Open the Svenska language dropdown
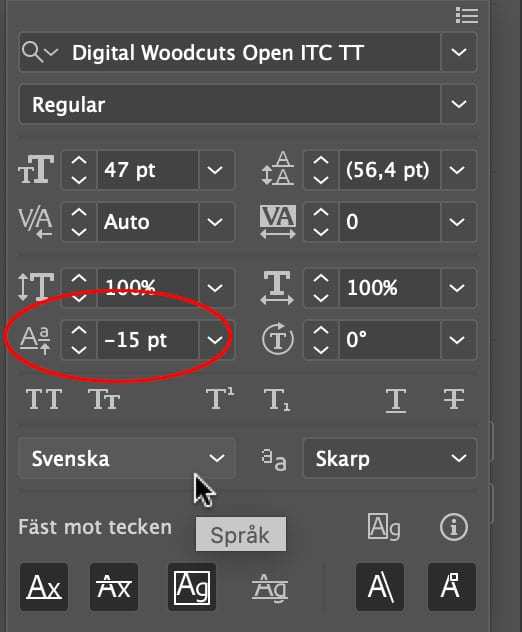This screenshot has height=632, width=522. (127, 458)
